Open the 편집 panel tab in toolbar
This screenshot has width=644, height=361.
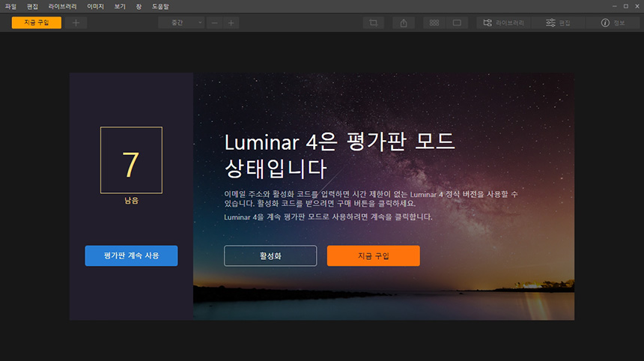coord(558,23)
